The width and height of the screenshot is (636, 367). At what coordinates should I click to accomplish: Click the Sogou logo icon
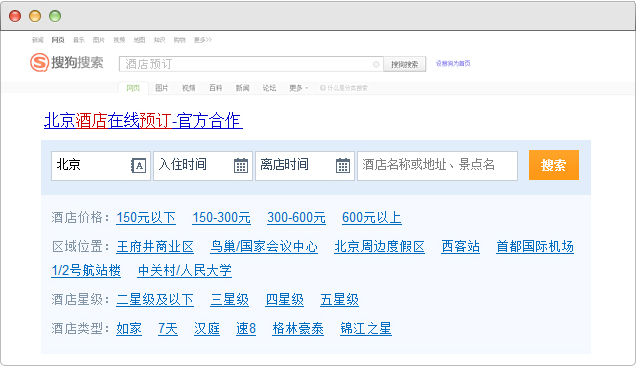click(39, 62)
